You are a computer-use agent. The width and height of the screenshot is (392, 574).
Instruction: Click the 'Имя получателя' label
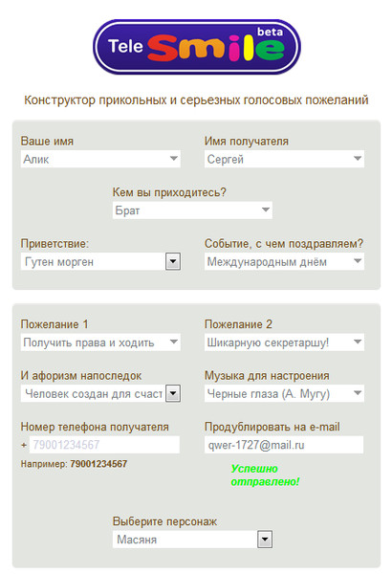247,142
